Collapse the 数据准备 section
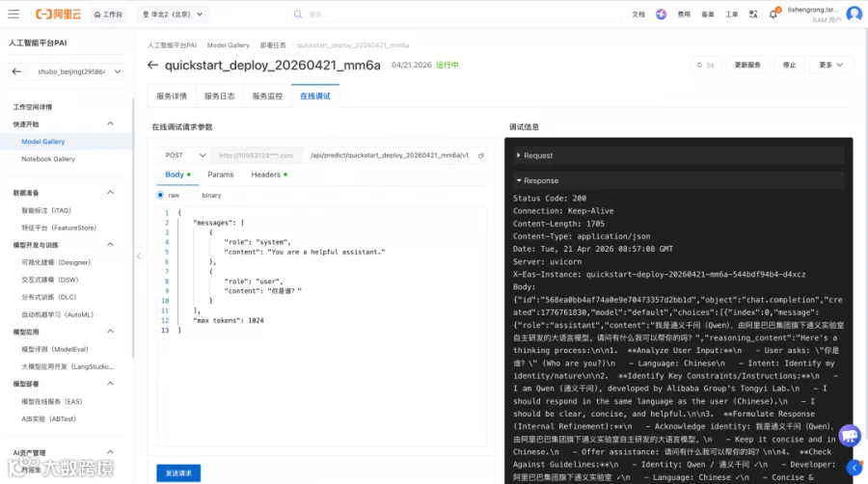 pyautogui.click(x=110, y=193)
